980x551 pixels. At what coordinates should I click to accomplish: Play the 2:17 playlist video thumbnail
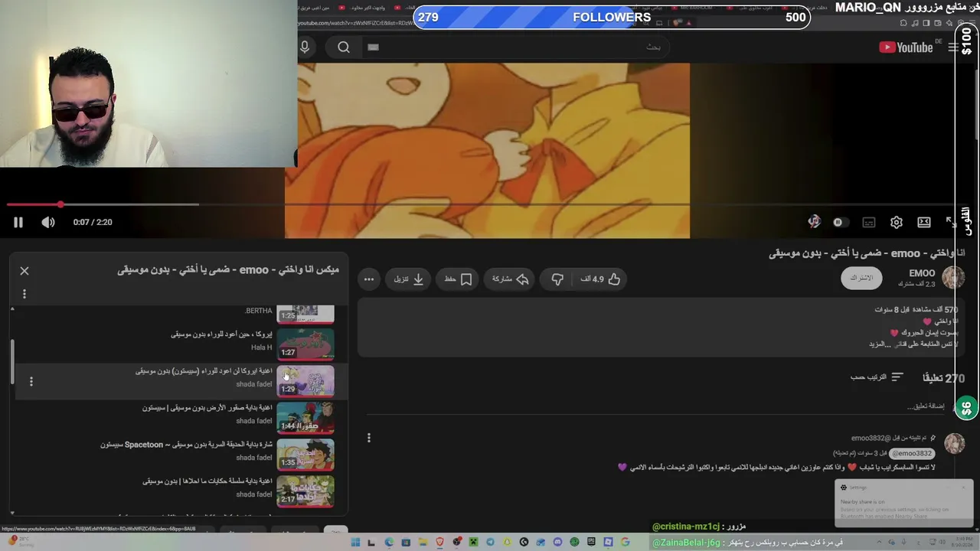305,491
